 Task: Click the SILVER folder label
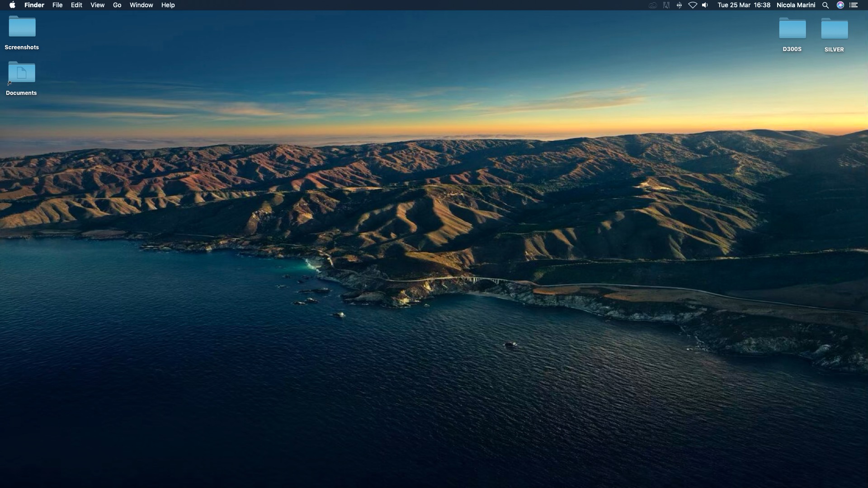pos(834,50)
